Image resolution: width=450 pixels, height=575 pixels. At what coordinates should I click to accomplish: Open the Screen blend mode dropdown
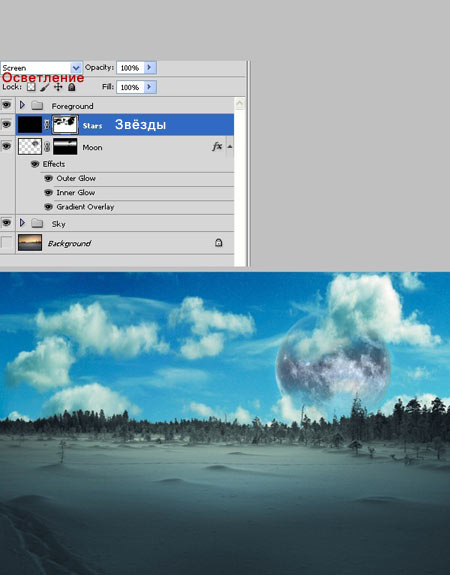(x=76, y=68)
